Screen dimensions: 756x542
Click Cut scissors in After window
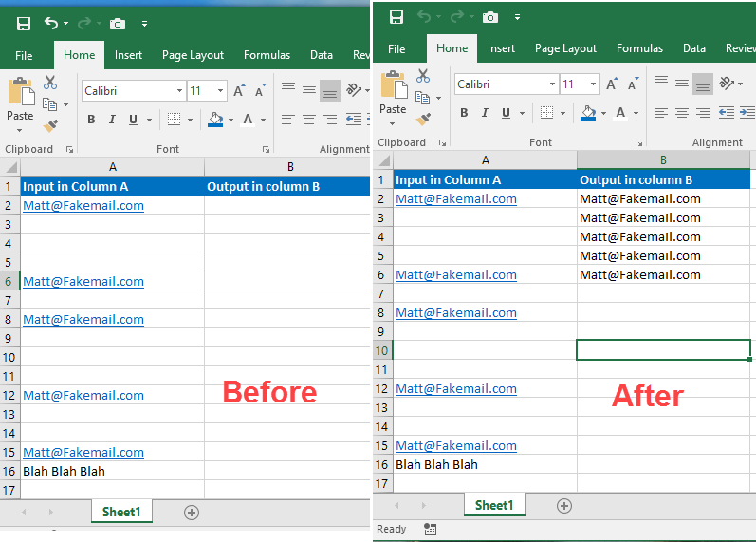423,75
